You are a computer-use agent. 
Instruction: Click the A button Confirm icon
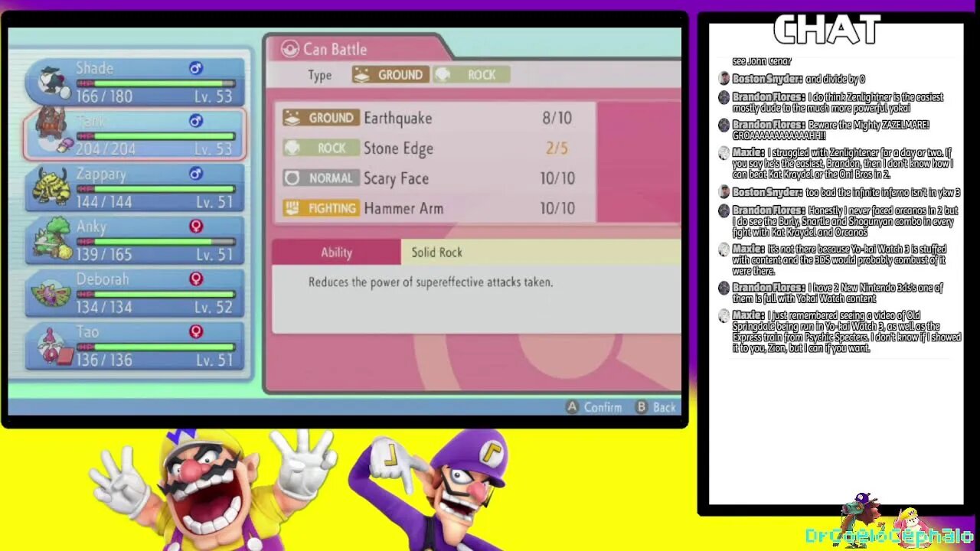572,407
